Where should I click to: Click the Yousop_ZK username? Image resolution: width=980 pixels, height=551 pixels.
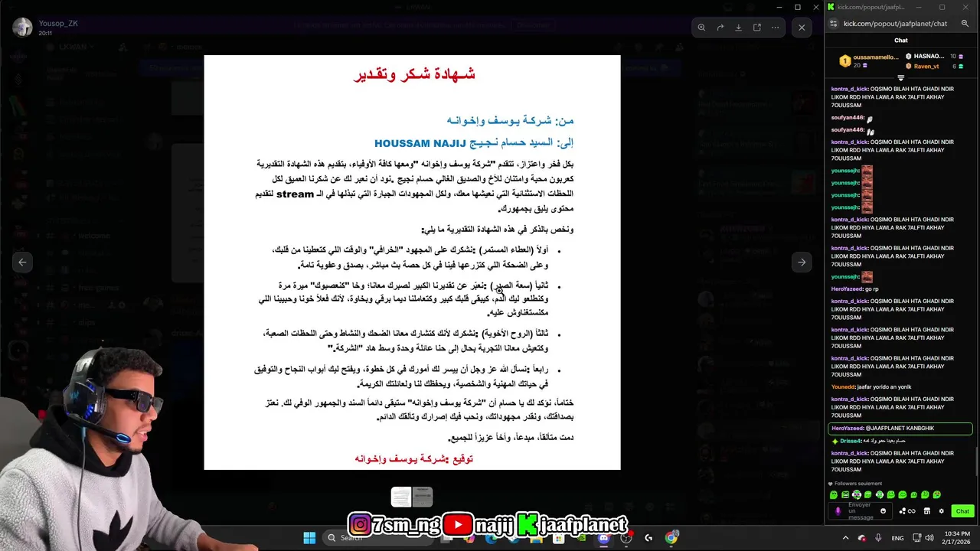pos(58,23)
